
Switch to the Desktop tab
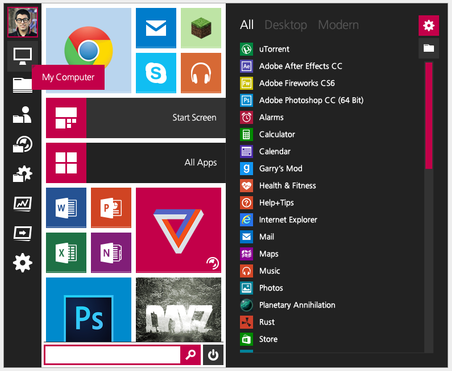[286, 25]
